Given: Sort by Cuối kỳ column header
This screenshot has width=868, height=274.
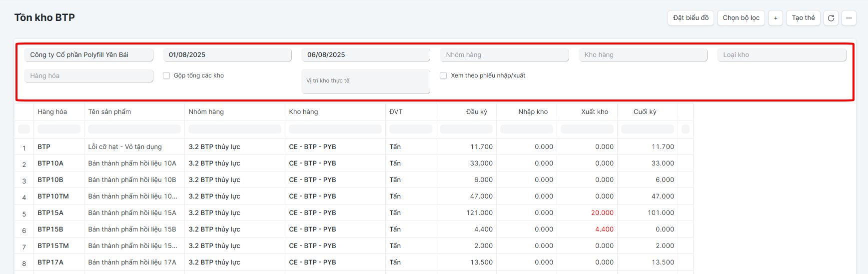Looking at the screenshot, I should 648,111.
